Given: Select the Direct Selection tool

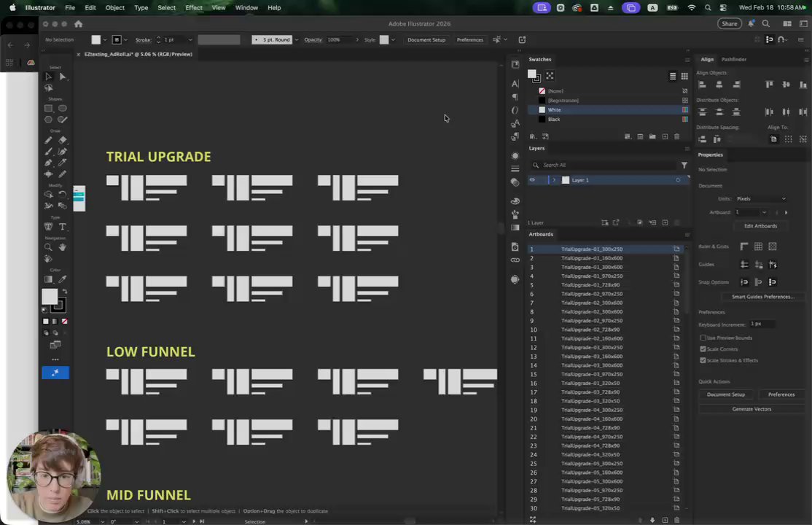Looking at the screenshot, I should click(x=63, y=77).
